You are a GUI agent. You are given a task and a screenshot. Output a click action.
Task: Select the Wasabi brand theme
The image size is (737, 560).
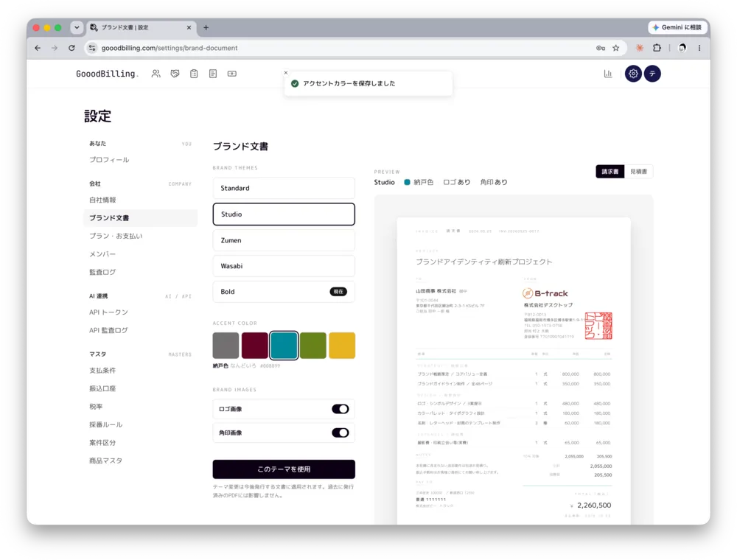click(x=284, y=266)
